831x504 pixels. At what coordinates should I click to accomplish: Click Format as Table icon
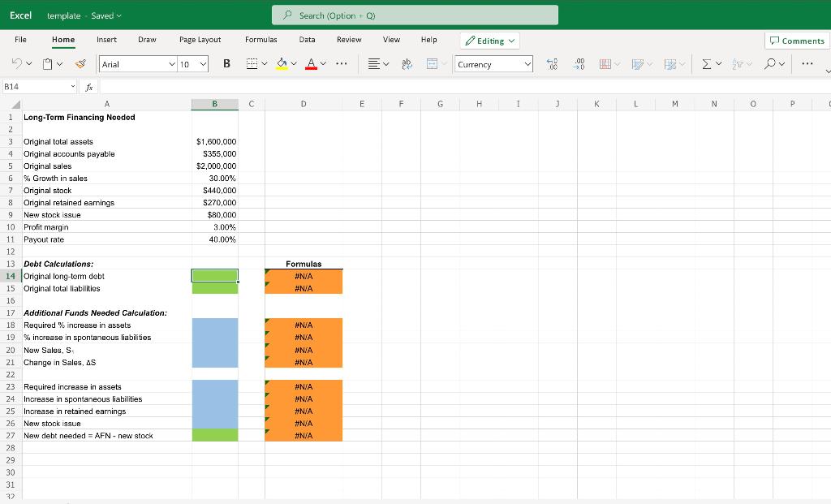click(x=638, y=63)
